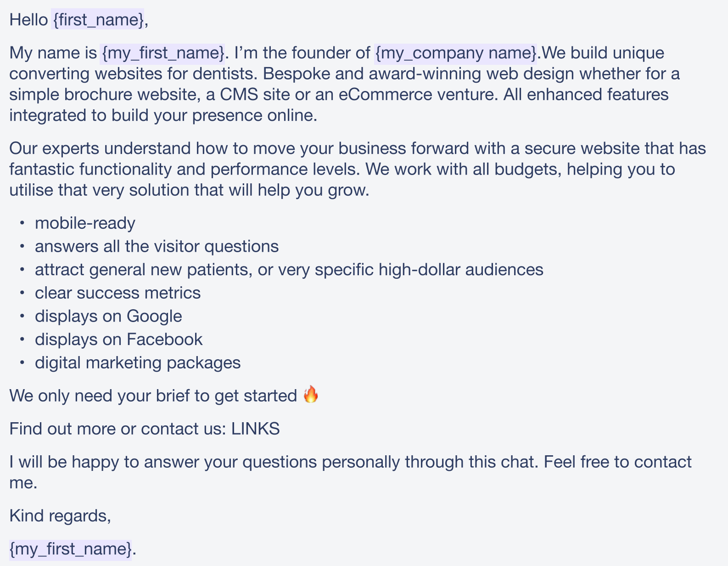The image size is (728, 566).
Task: Place cursor at 'Kind regards,' line
Action: point(60,516)
